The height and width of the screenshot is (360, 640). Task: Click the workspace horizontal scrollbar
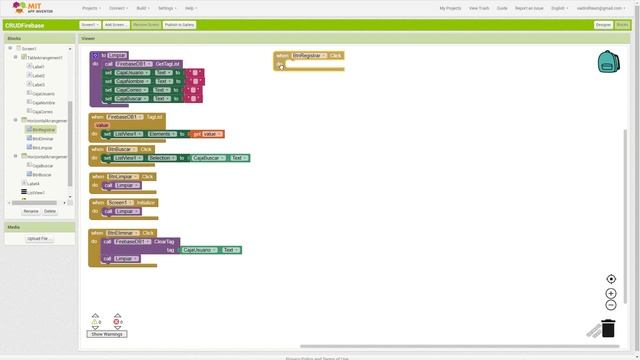460,346
